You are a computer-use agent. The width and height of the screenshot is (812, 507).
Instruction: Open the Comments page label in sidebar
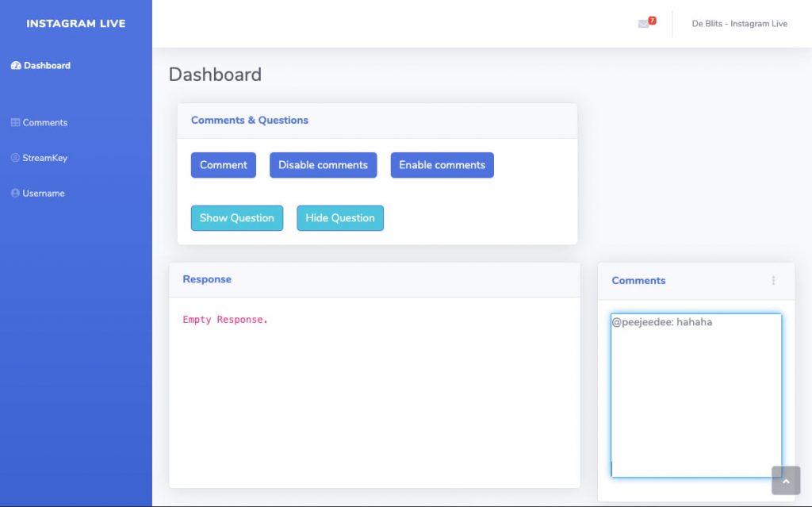(x=45, y=123)
